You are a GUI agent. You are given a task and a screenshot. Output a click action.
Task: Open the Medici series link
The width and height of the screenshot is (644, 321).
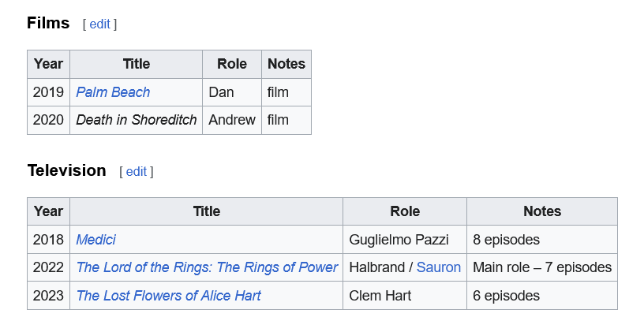[x=96, y=240]
